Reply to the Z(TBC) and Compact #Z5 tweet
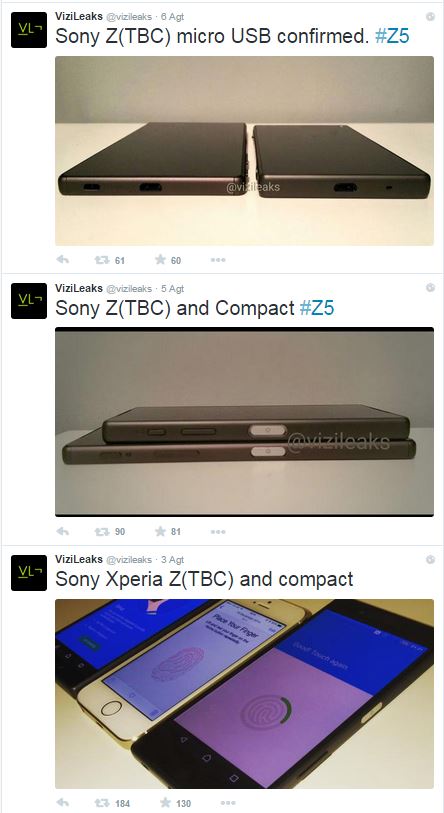This screenshot has height=813, width=444. tap(62, 531)
